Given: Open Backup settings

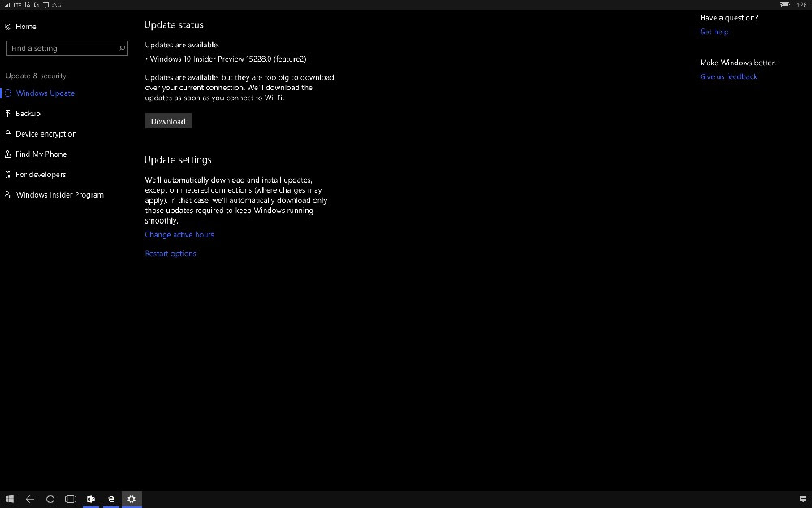Looking at the screenshot, I should (28, 114).
